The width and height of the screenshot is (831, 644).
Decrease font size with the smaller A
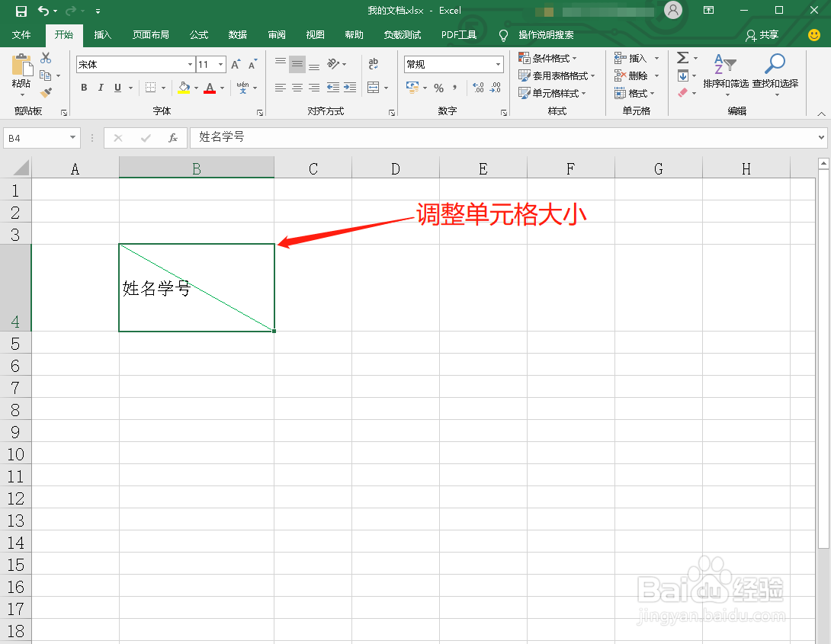pyautogui.click(x=253, y=65)
